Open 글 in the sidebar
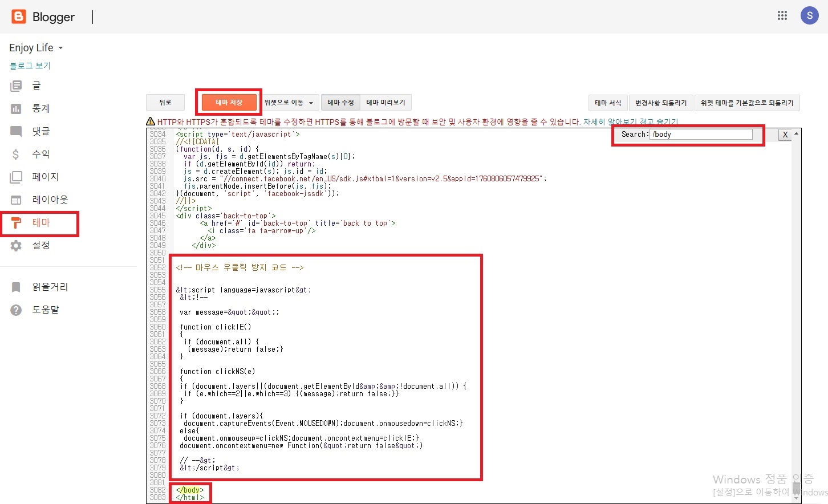 pos(36,86)
